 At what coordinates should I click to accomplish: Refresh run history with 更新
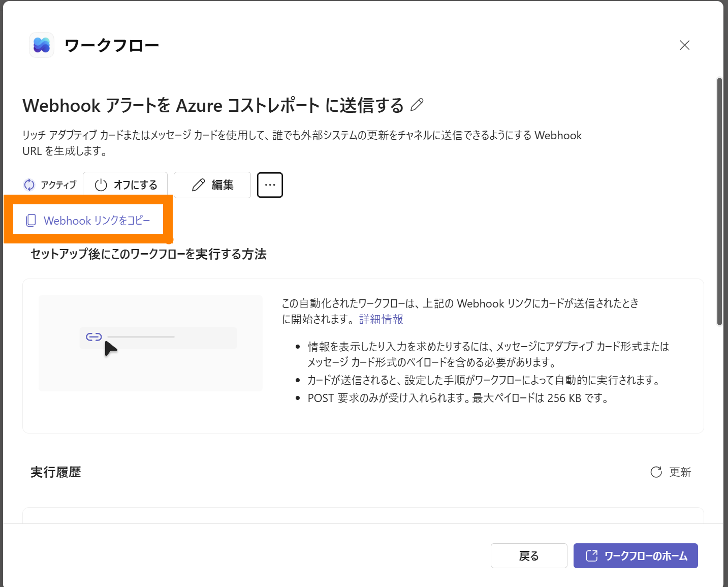pos(671,472)
